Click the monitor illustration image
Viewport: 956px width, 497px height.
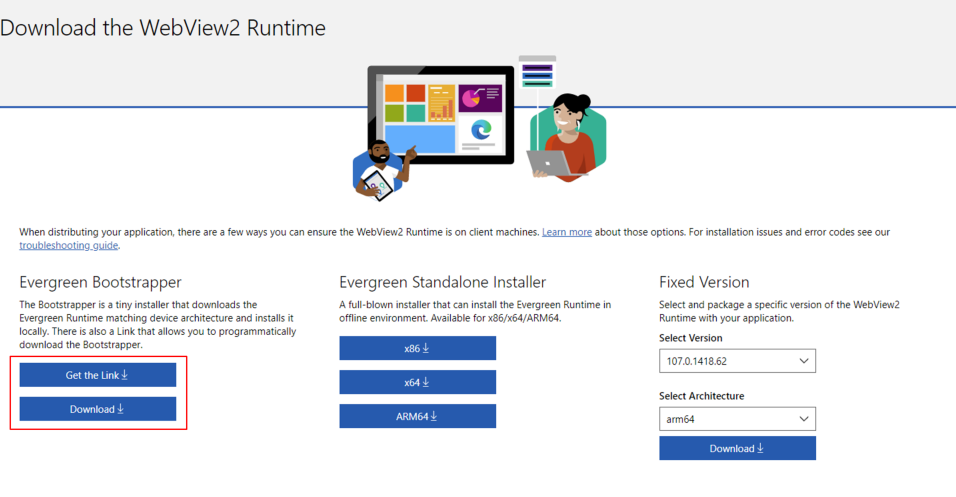[441, 115]
